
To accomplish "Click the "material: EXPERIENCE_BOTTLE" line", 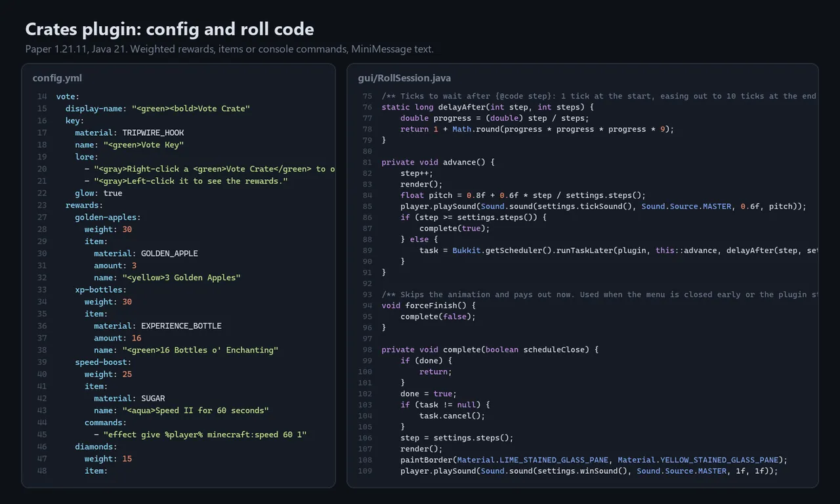I will click(157, 326).
